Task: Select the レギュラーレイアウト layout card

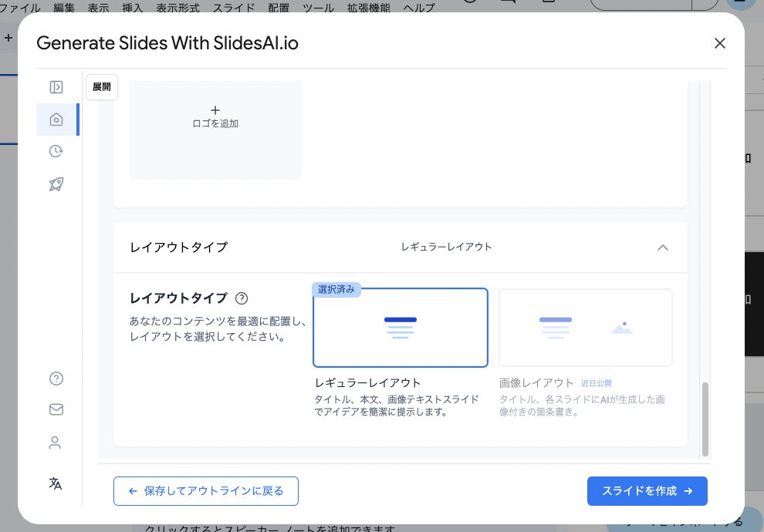Action: 400,328
